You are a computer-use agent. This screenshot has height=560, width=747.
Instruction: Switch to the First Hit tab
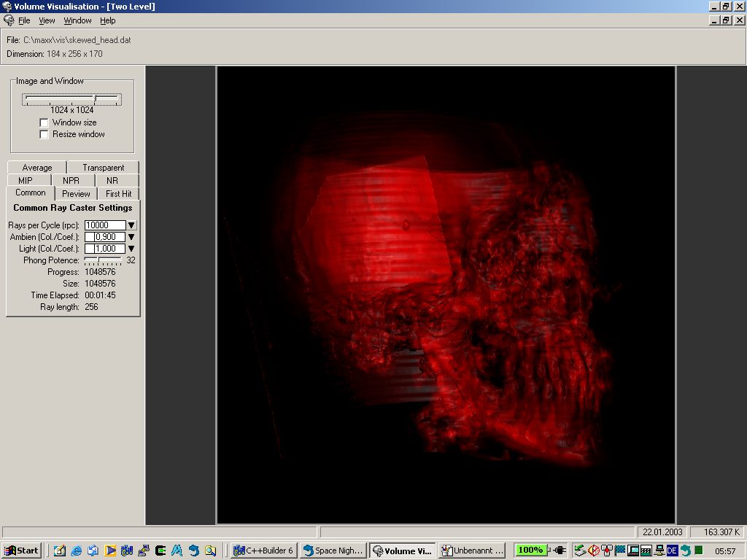pyautogui.click(x=118, y=193)
